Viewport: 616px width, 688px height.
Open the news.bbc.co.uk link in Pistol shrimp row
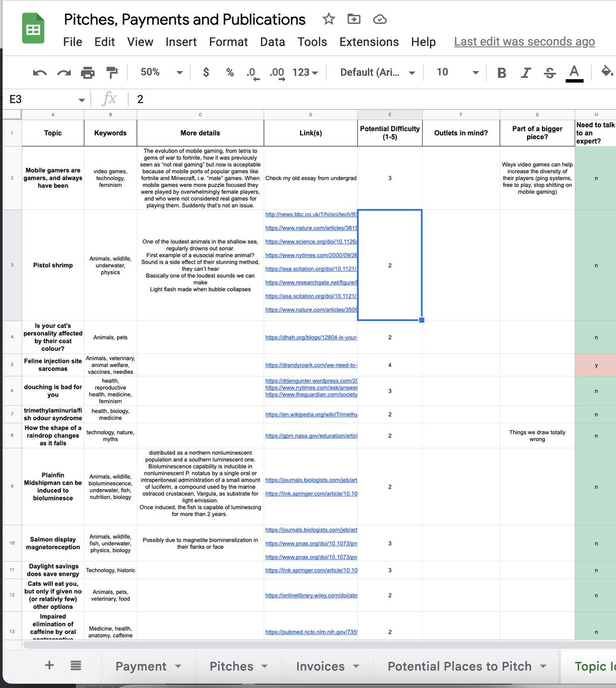[x=311, y=214]
